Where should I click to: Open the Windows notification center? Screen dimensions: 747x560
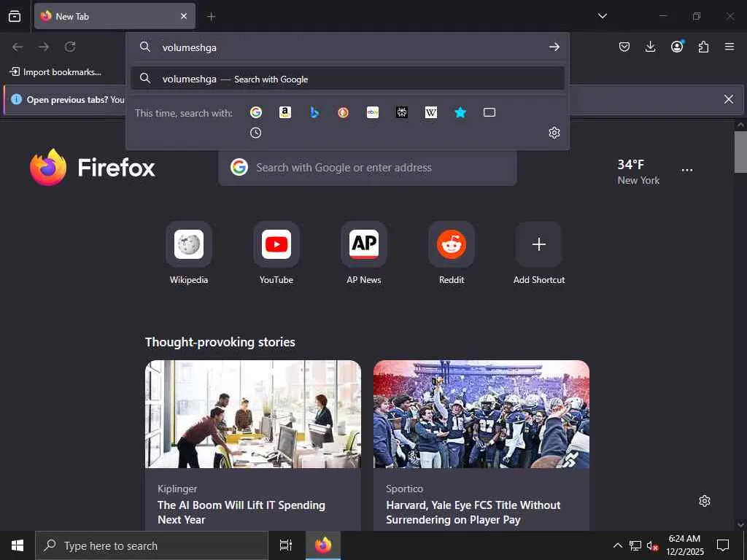click(723, 545)
